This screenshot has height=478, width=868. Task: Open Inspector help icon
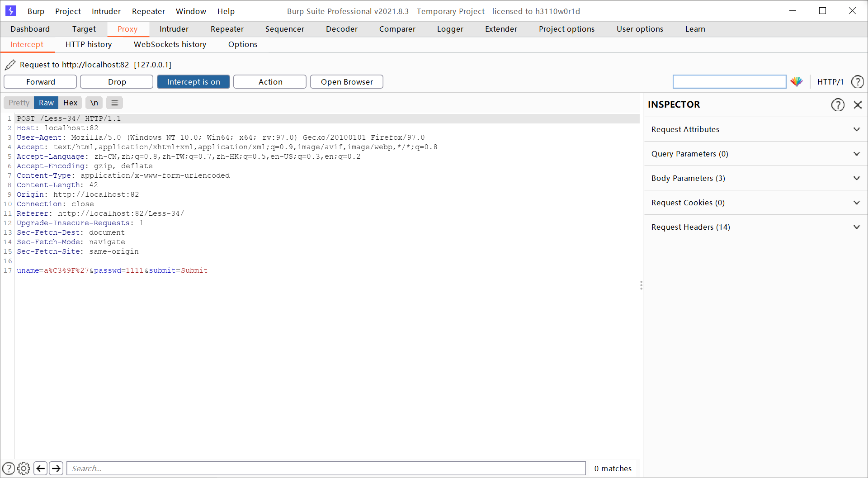[838, 105]
